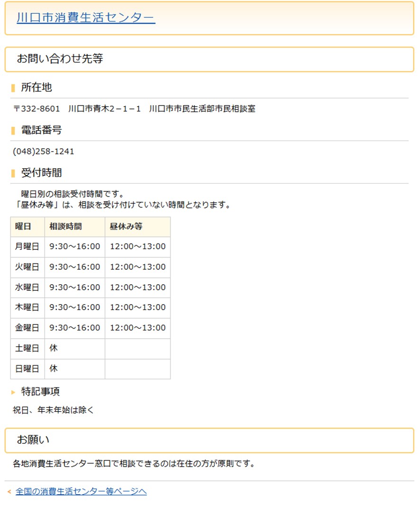This screenshot has height=513, width=420.
Task: Click the orange marker beside 受付時間
Action: click(x=13, y=173)
